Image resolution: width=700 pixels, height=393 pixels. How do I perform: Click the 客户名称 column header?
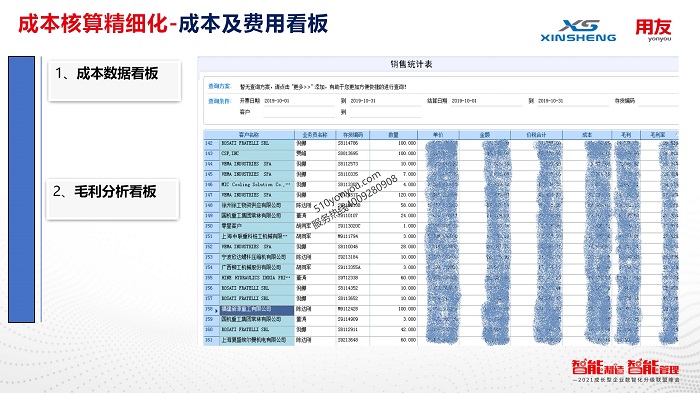pyautogui.click(x=249, y=134)
